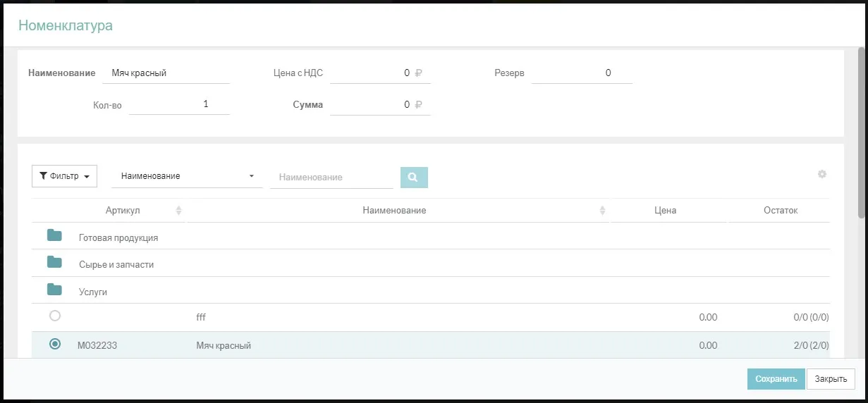
Task: Select the fff item radio button
Action: (x=55, y=316)
